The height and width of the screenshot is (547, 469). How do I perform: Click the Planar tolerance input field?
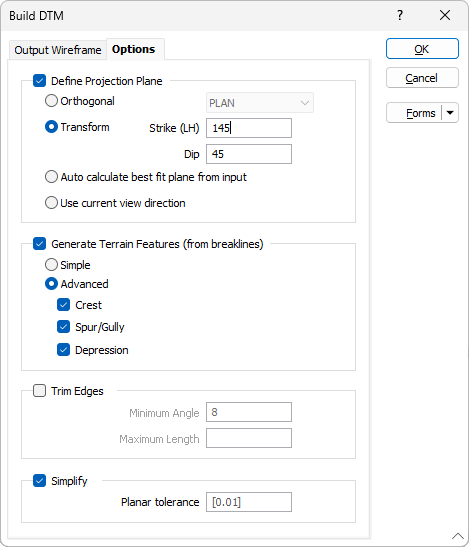[249, 502]
